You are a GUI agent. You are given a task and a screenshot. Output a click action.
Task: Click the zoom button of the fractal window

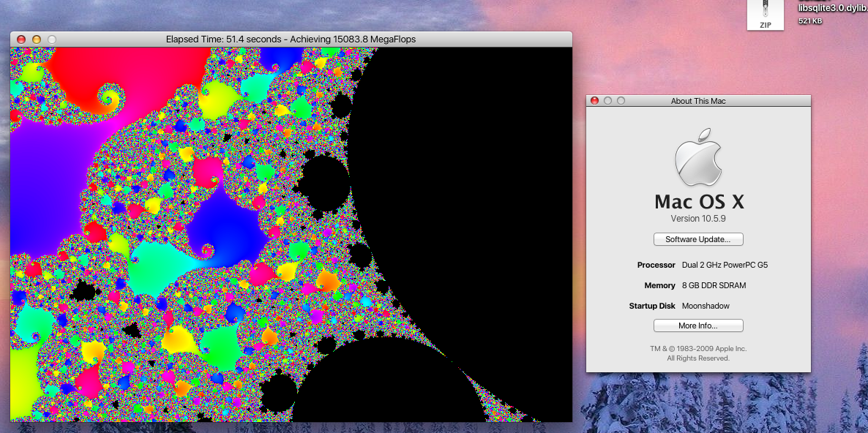(51, 39)
